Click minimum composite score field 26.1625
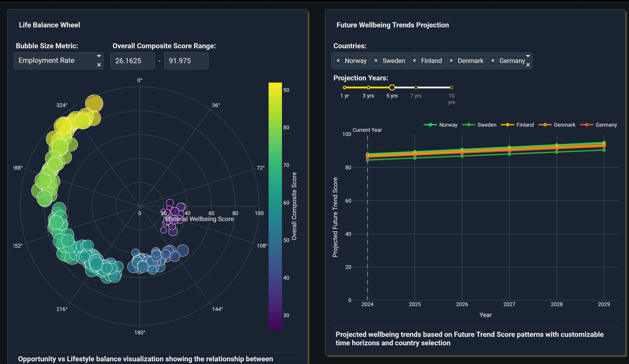This screenshot has height=364, width=629. (132, 61)
